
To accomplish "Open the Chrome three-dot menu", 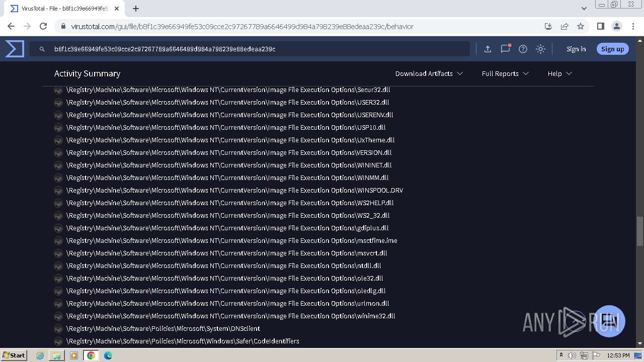I will click(633, 26).
